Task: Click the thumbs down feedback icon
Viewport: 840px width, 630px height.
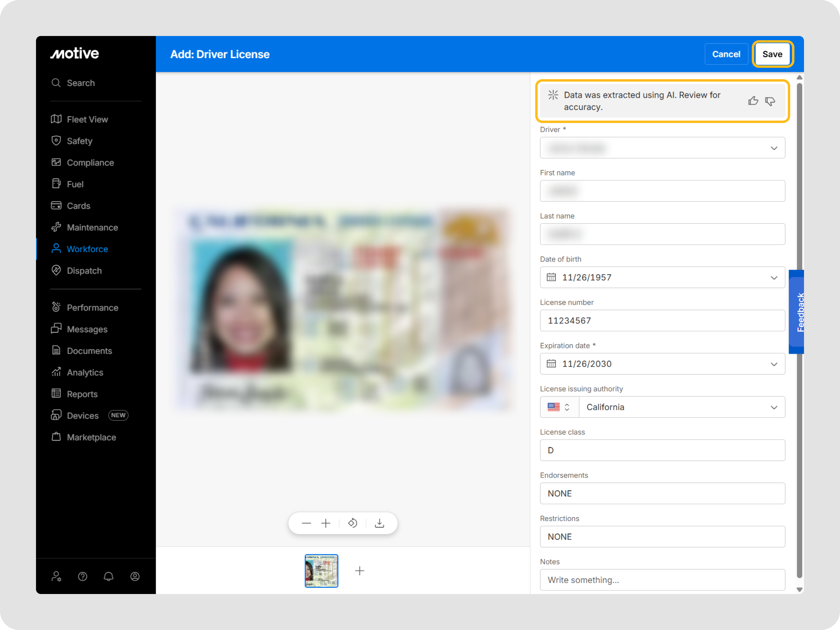Action: point(770,101)
